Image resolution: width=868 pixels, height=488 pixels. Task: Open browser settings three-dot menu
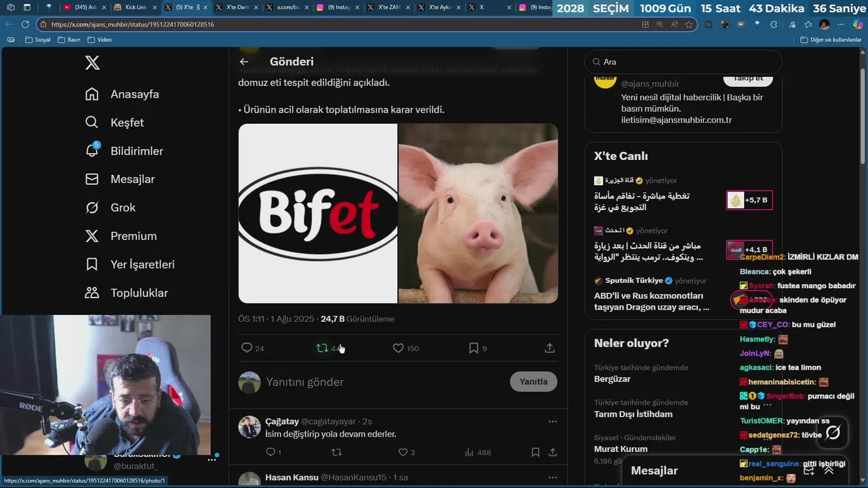tap(841, 24)
